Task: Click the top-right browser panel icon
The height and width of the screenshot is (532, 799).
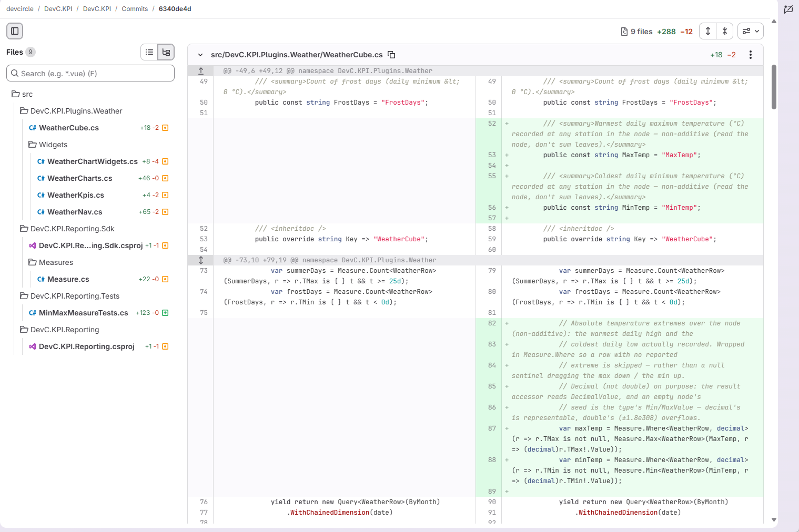Action: 788,9
